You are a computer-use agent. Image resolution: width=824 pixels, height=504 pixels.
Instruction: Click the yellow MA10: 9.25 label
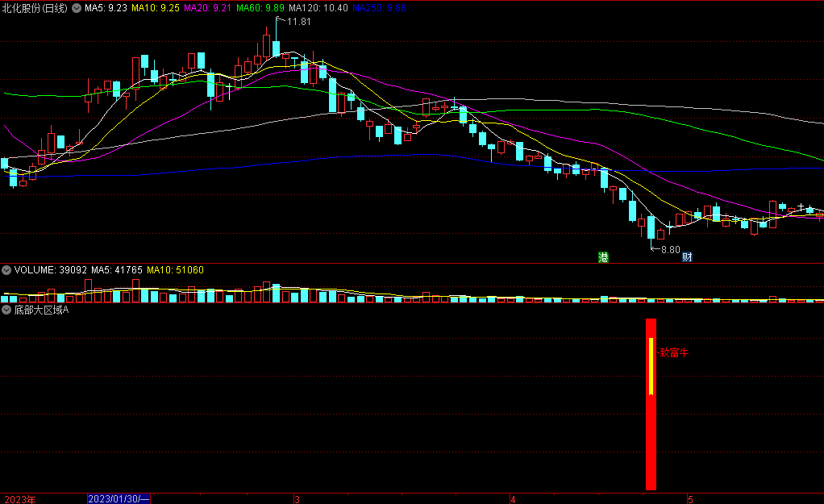pos(155,8)
